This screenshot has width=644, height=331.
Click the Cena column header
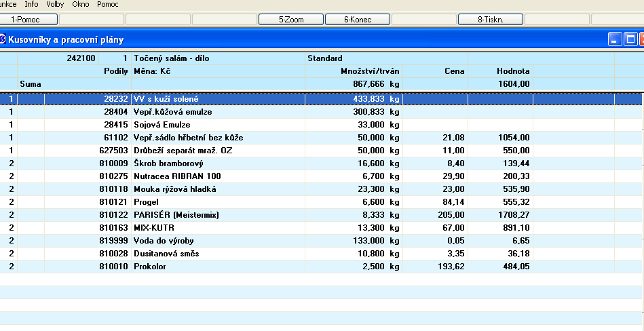point(454,71)
